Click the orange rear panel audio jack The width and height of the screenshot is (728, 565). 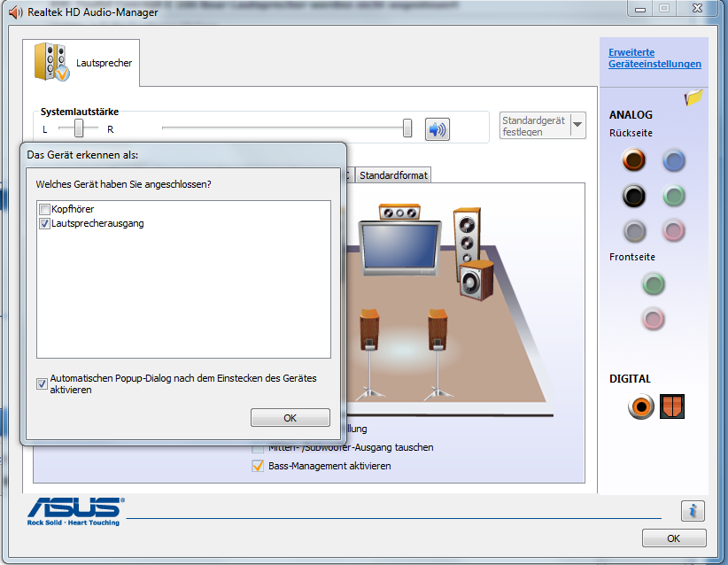634,160
